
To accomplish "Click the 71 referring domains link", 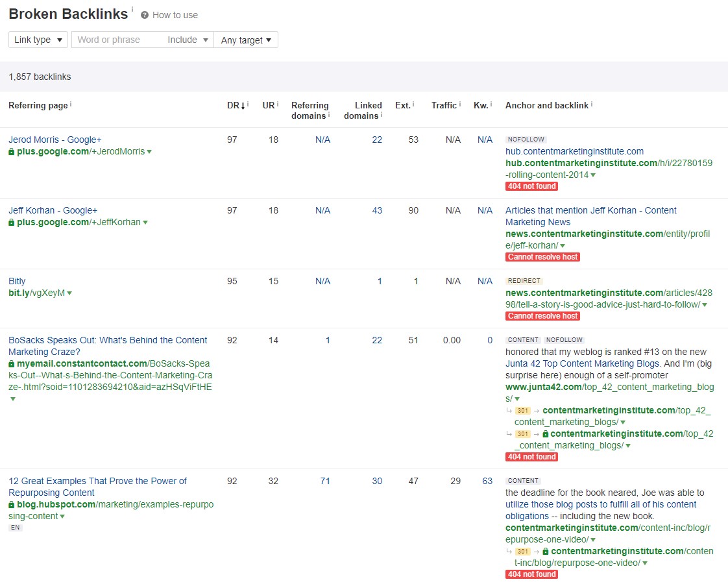I will point(325,481).
